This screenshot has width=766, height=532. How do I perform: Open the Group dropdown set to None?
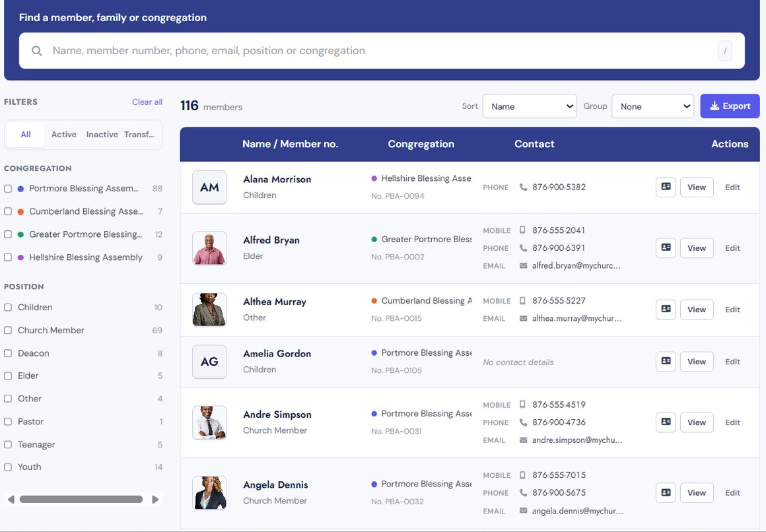coord(652,106)
